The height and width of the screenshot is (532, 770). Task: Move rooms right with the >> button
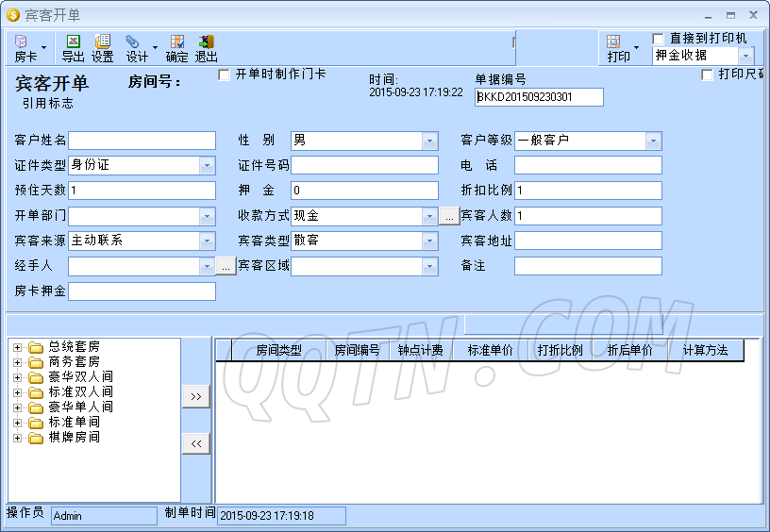point(195,396)
